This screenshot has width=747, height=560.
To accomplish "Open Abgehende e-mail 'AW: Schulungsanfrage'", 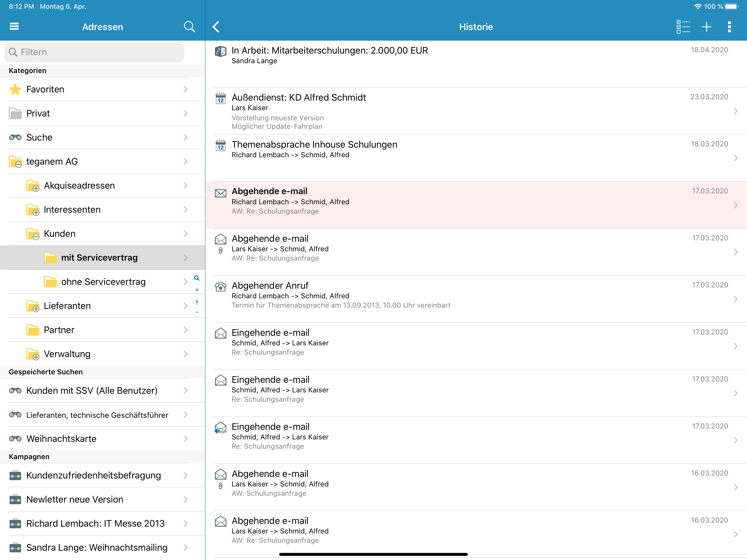I will coord(476,487).
